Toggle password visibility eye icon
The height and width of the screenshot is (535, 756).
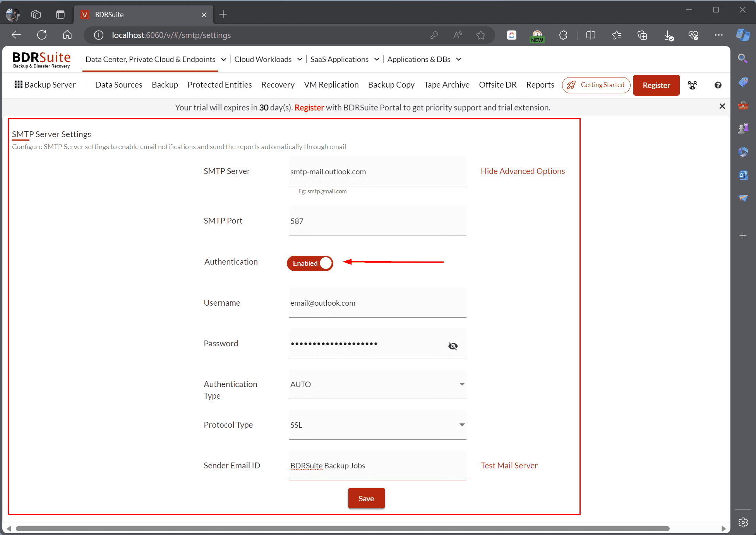coord(453,346)
